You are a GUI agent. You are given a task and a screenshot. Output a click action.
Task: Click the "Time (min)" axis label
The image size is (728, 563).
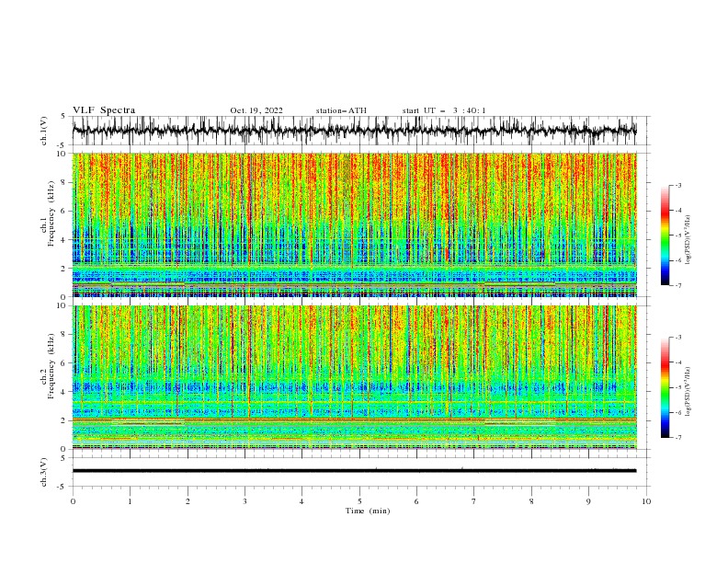[368, 511]
